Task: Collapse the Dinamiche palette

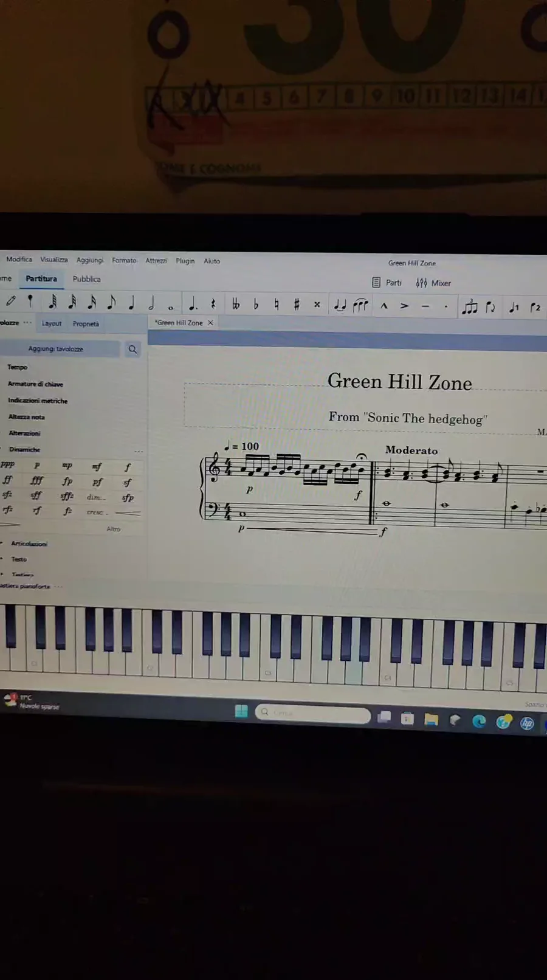Action: pos(24,450)
